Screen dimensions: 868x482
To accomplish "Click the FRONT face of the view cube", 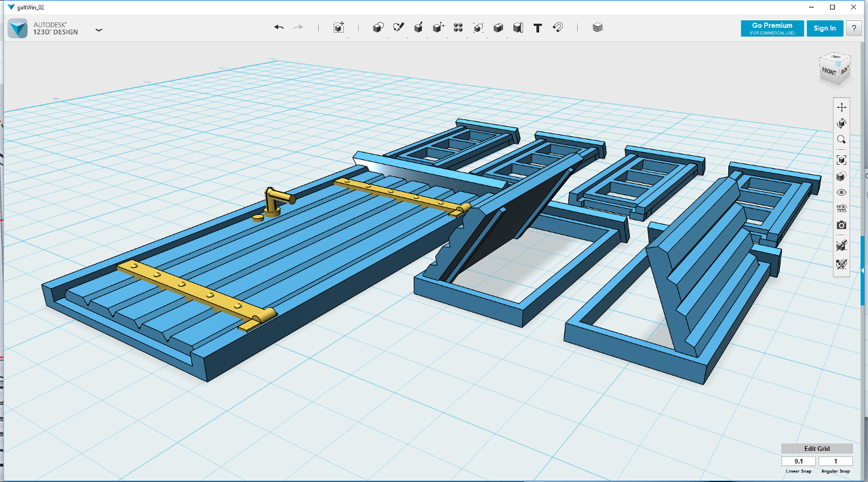I will pos(829,71).
